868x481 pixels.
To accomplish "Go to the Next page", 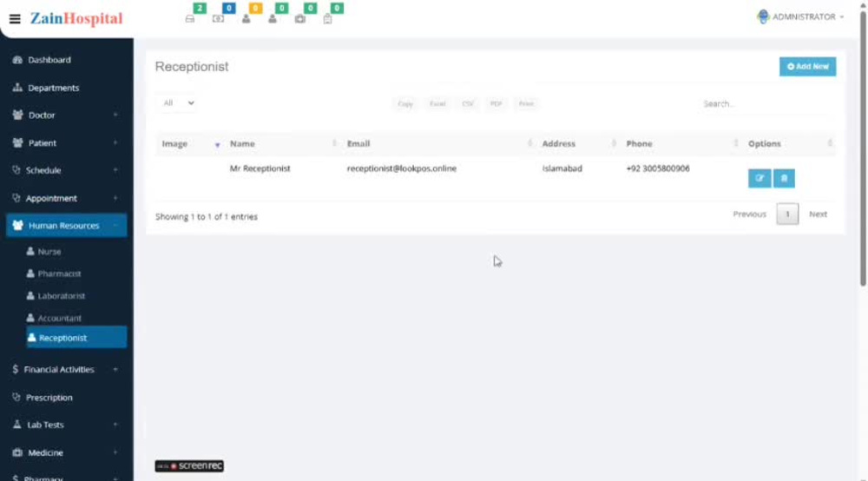I will click(818, 214).
